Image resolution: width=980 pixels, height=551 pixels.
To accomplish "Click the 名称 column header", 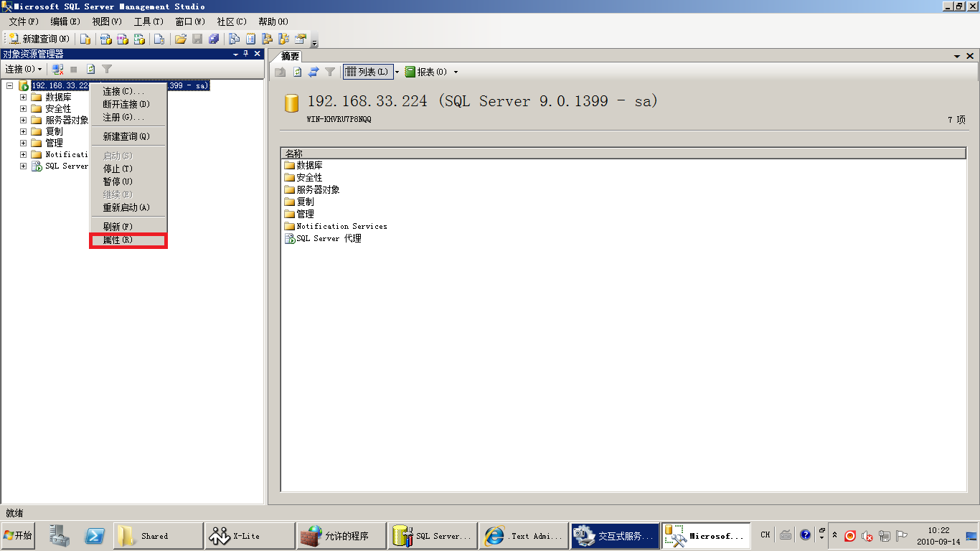I will 623,154.
